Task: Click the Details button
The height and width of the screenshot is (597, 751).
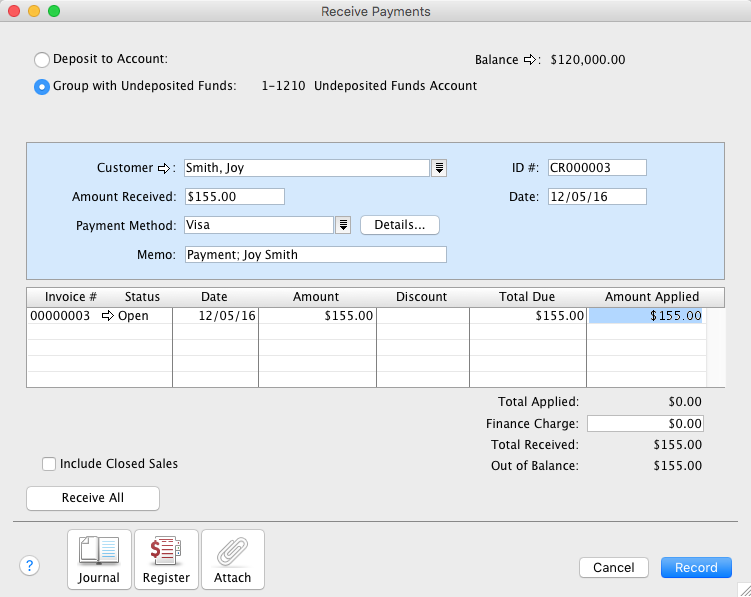Action: (x=399, y=225)
